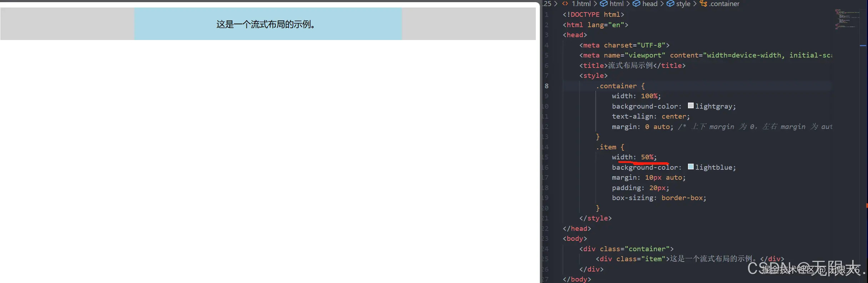Click the light blue item box in preview

pyautogui.click(x=268, y=24)
